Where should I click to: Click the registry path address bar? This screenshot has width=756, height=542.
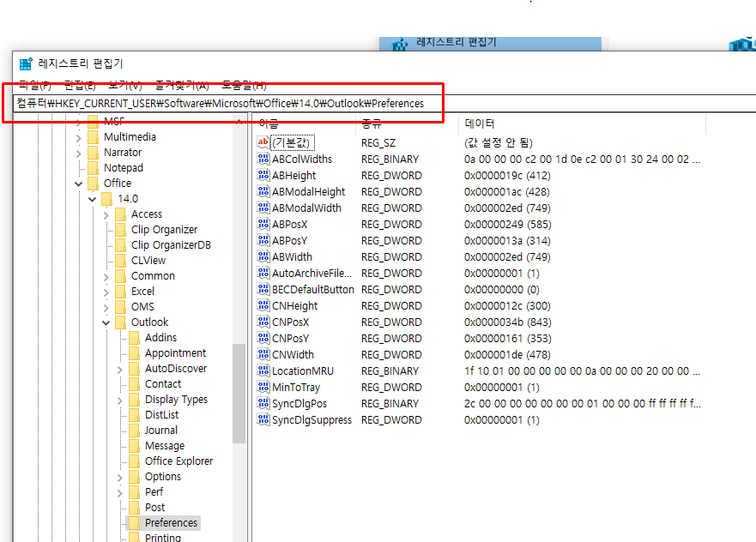click(384, 103)
